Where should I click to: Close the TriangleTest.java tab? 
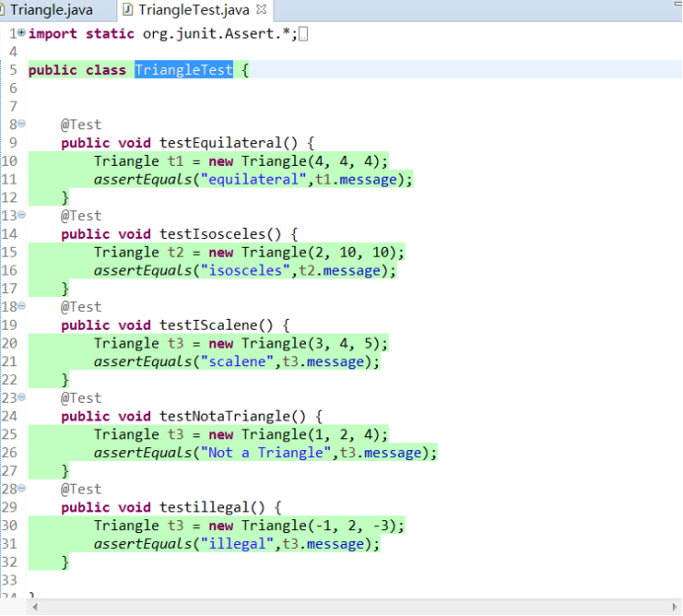tap(261, 10)
